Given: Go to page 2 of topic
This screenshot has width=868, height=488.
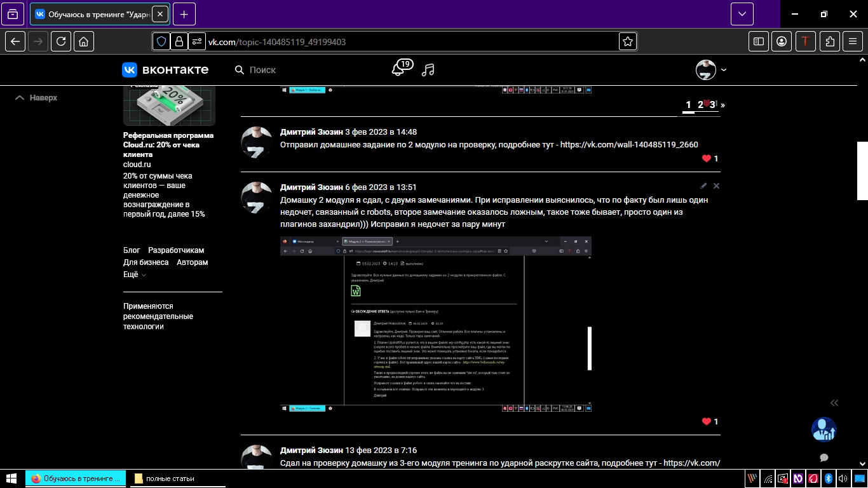Looking at the screenshot, I should pyautogui.click(x=700, y=105).
